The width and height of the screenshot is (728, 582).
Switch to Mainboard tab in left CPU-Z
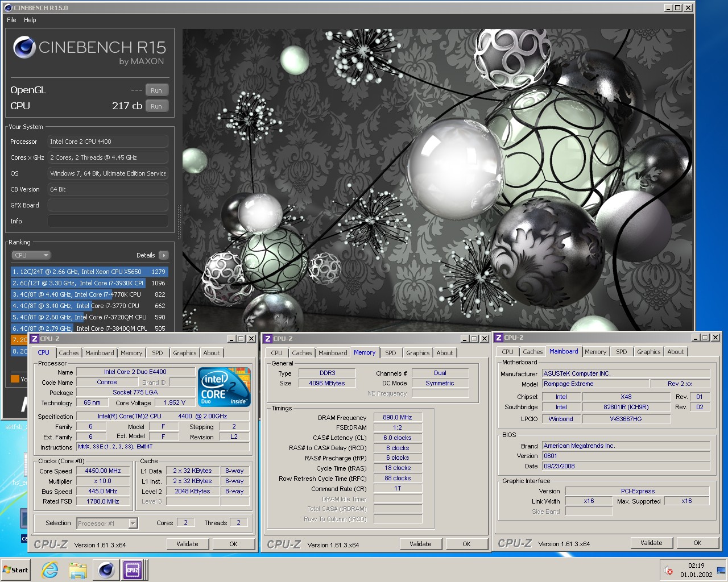[x=100, y=353]
